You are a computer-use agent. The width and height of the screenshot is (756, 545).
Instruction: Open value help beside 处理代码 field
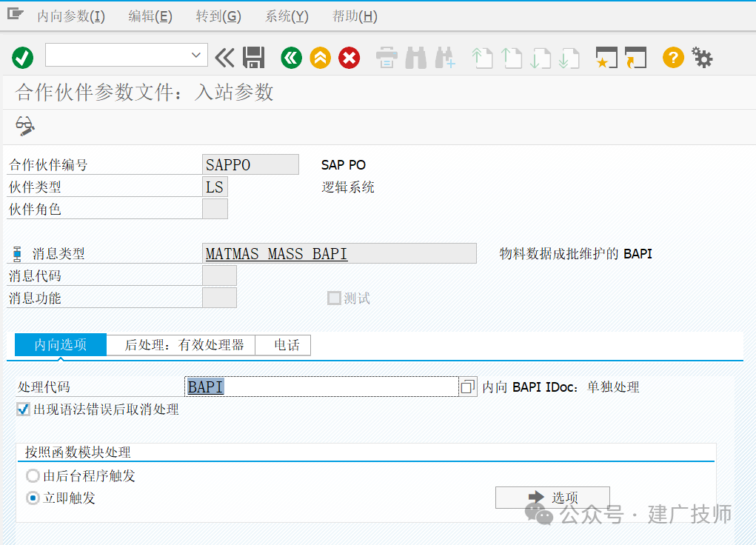[467, 387]
